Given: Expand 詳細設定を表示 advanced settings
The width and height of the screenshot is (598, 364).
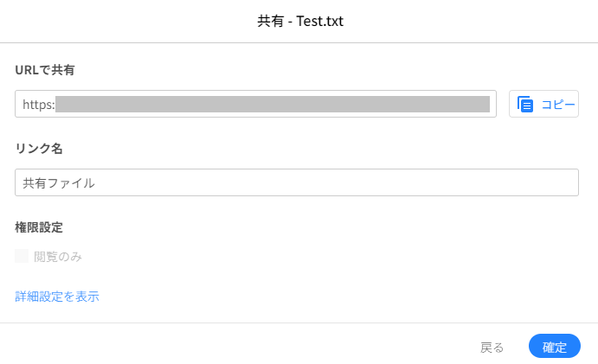Looking at the screenshot, I should click(x=57, y=297).
